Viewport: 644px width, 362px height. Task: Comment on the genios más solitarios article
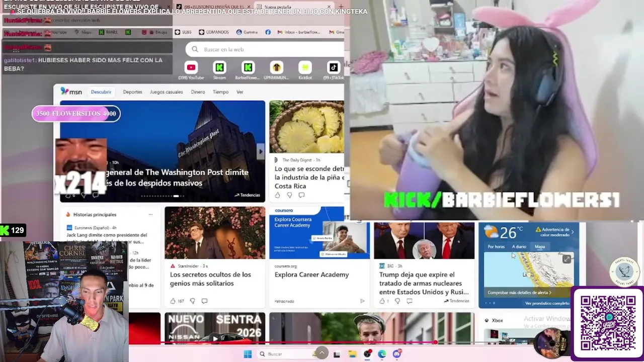(204, 301)
